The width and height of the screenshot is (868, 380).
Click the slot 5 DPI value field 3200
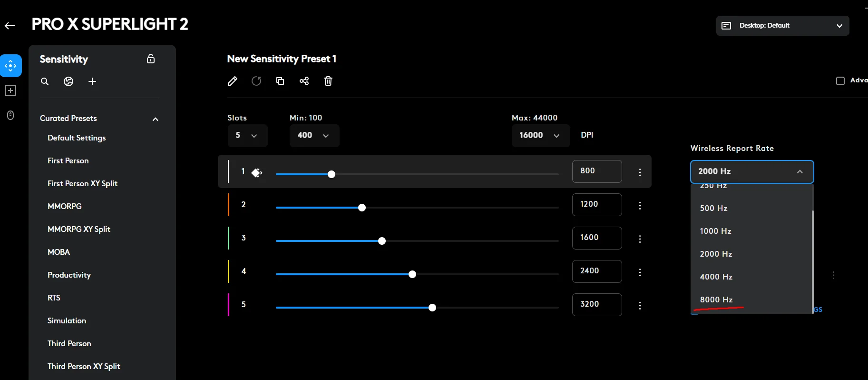click(x=597, y=305)
